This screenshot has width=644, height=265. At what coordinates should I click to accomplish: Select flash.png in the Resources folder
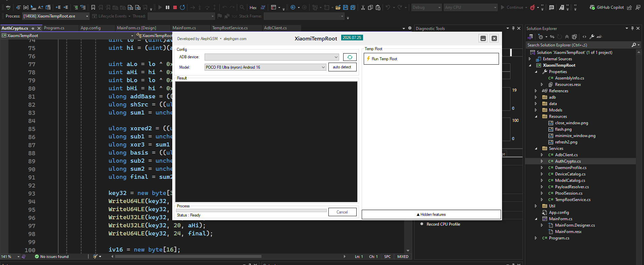(563, 129)
